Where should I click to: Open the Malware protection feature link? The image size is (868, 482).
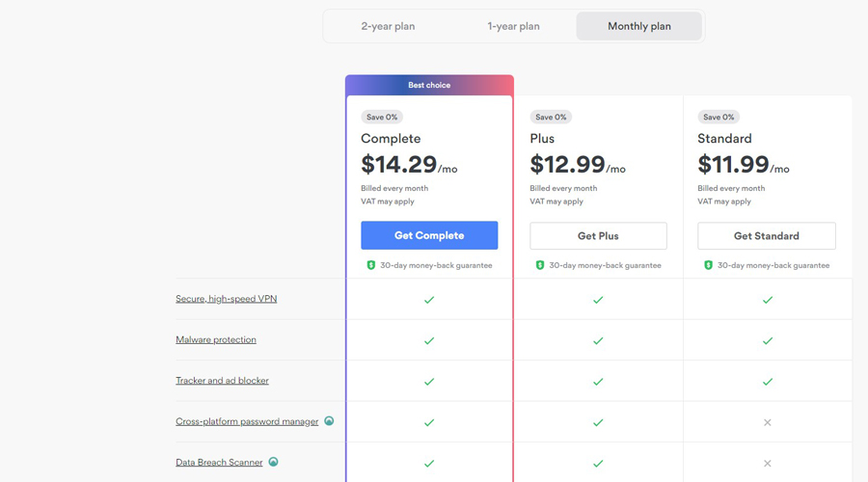point(216,339)
